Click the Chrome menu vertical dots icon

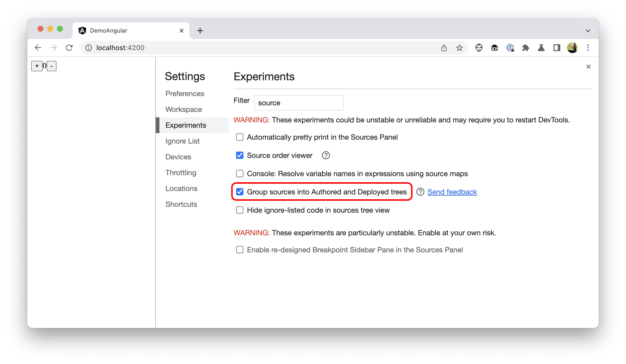coord(588,48)
